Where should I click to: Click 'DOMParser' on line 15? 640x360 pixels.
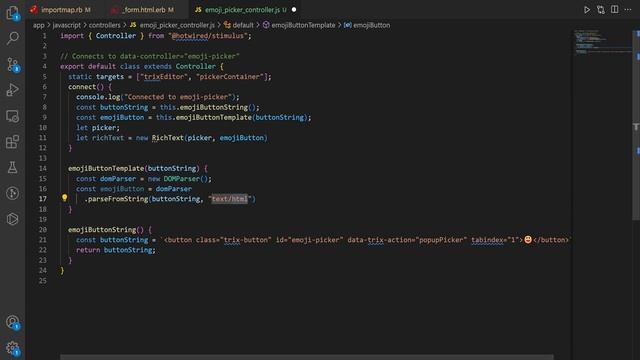coord(182,178)
